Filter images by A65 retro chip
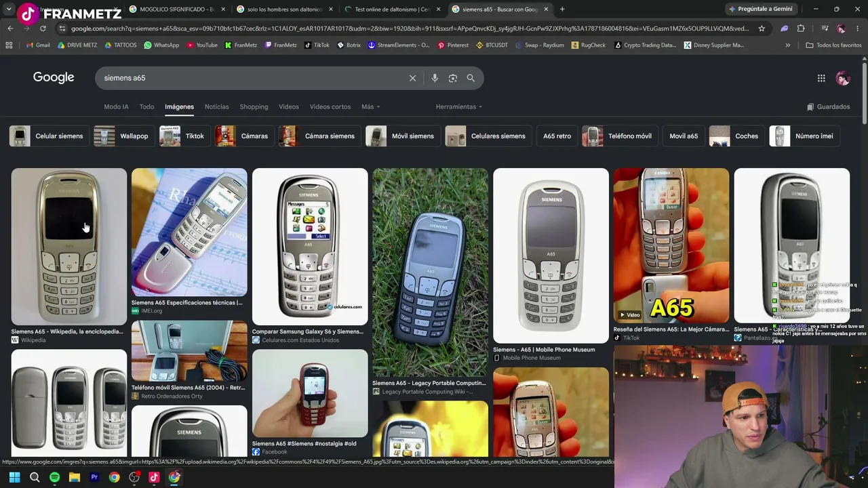 (557, 136)
